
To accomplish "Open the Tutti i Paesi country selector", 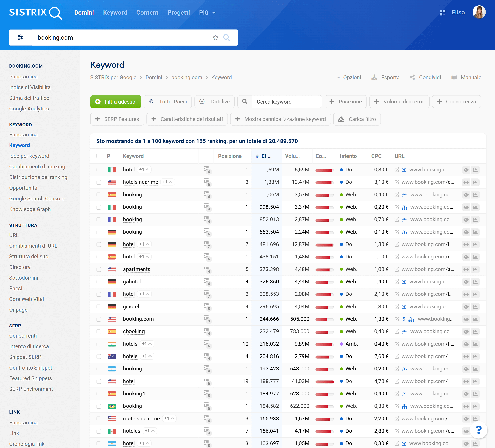I will 168,102.
